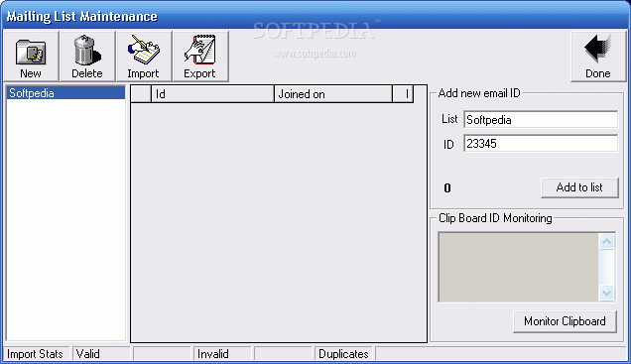Image resolution: width=631 pixels, height=364 pixels.
Task: Create a New mailing list
Action: click(31, 57)
